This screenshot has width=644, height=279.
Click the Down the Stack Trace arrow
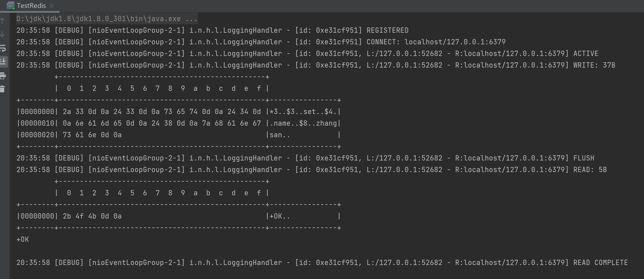[x=3, y=34]
